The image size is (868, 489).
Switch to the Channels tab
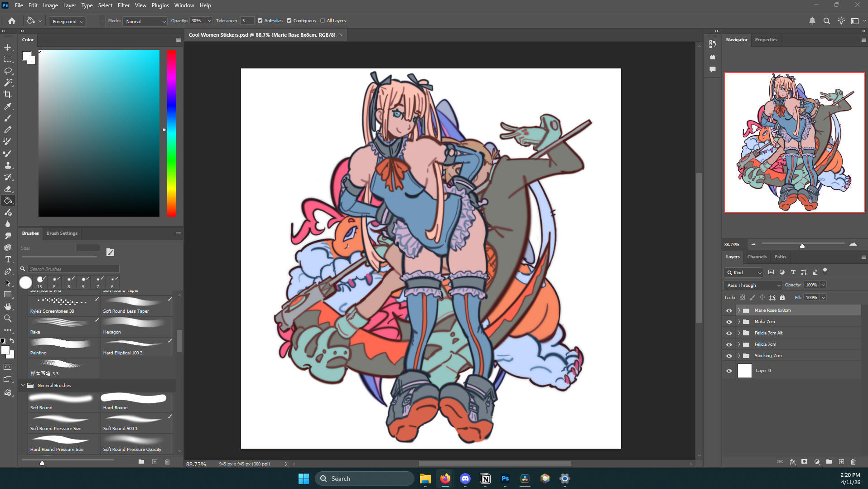[x=757, y=257]
